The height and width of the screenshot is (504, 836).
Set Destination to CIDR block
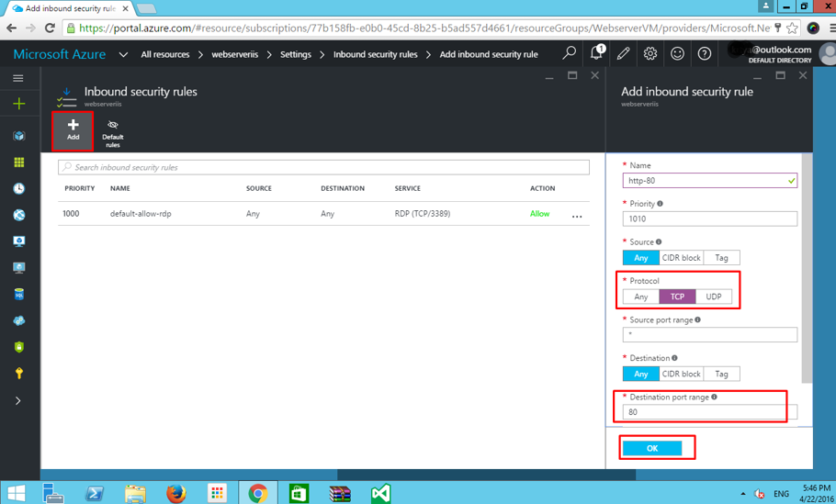pos(682,374)
